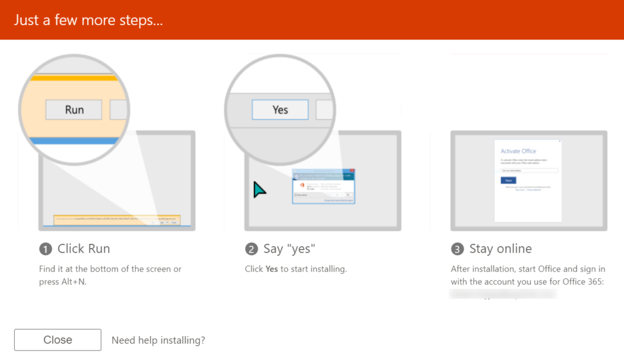Select the Activate Office heading text
Screen dimensions: 624x364
point(519,151)
